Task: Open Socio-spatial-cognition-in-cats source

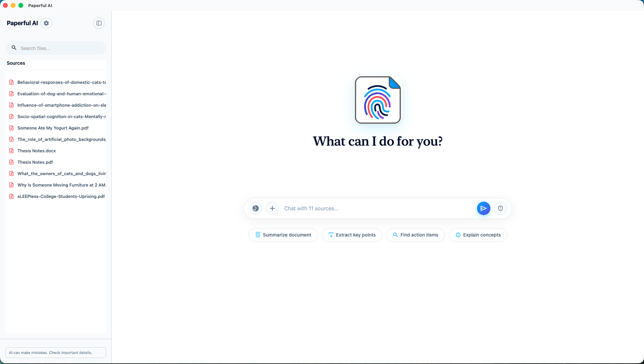Action: pyautogui.click(x=56, y=116)
